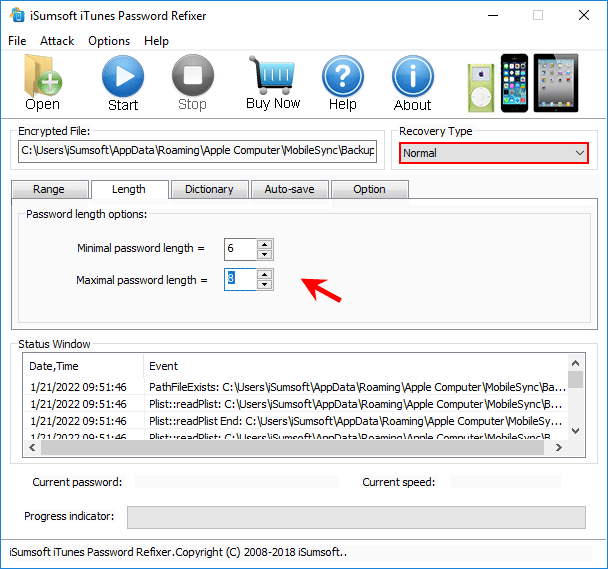This screenshot has width=608, height=569.
Task: Click the iPad image
Action: point(556,83)
